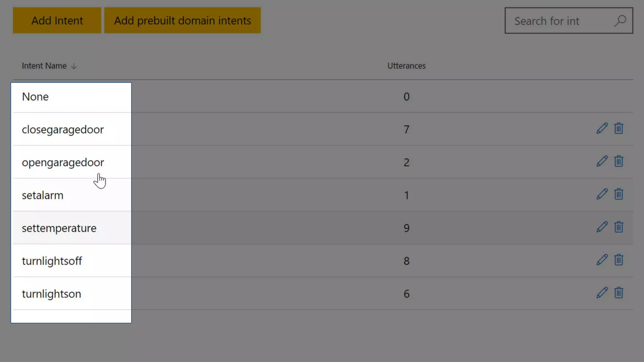Delete the turnlightsoff intent
The width and height of the screenshot is (644, 362).
[x=619, y=260]
